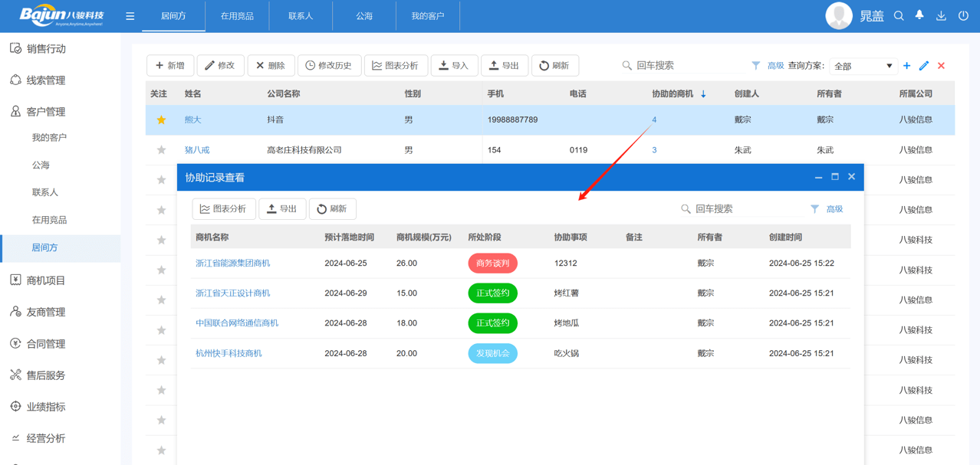
Task: Expand 合同管理 sidebar section
Action: (46, 344)
